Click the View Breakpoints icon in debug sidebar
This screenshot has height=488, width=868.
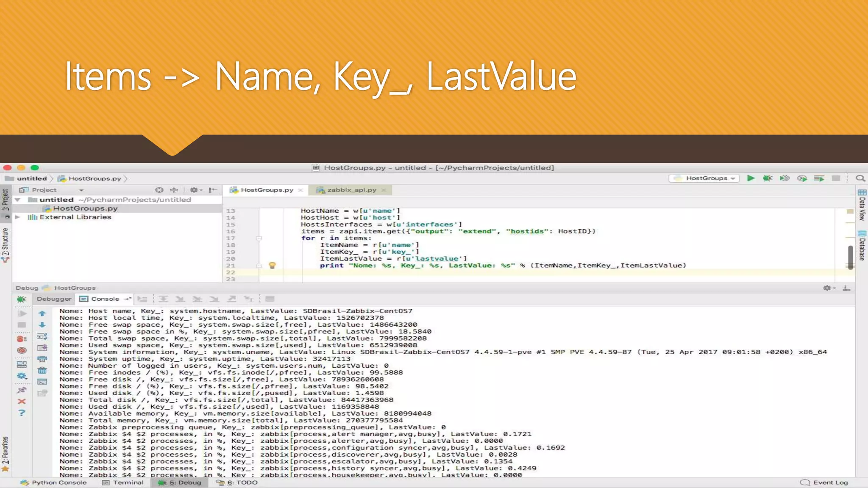22,339
